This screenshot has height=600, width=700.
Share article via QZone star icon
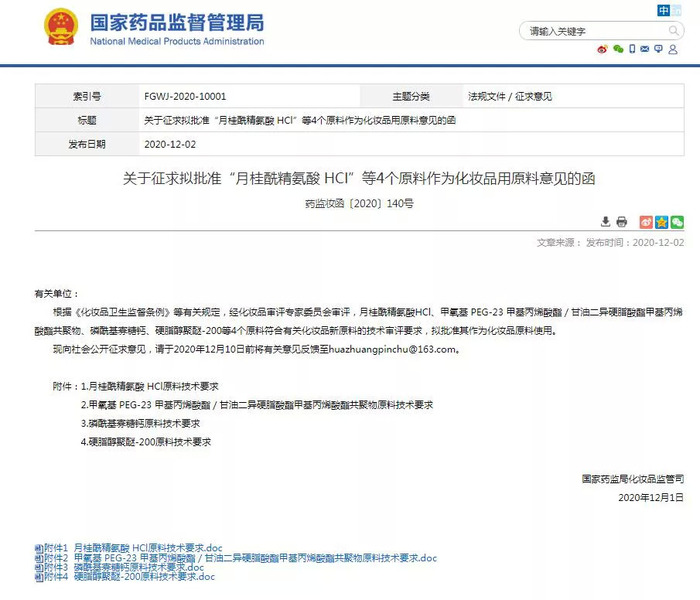[x=662, y=222]
